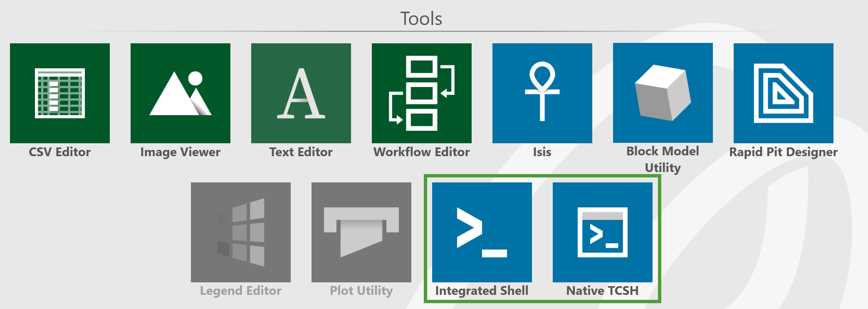The height and width of the screenshot is (309, 868).
Task: Click the greyed-out Legend Editor icon
Action: coord(241,232)
